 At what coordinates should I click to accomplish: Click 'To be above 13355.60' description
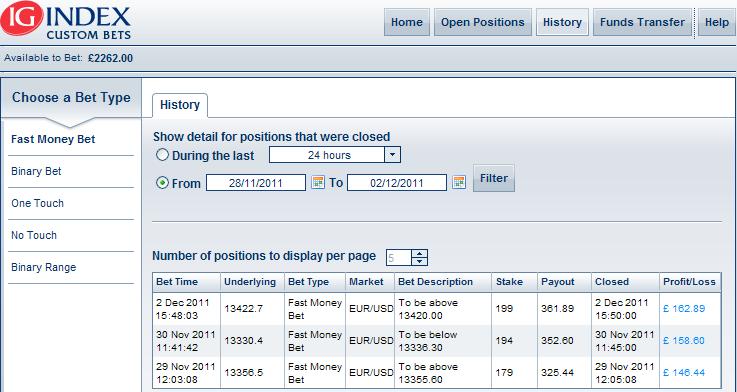click(428, 373)
